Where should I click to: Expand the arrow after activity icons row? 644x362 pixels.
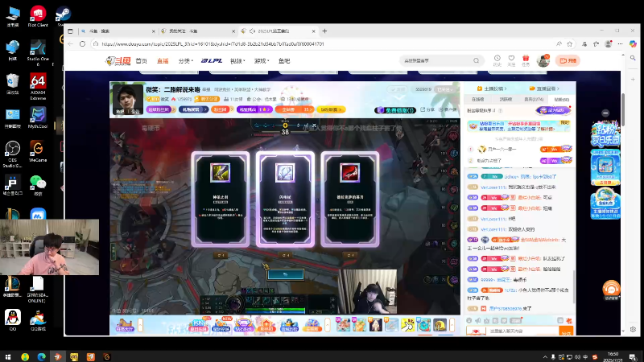tap(328, 325)
